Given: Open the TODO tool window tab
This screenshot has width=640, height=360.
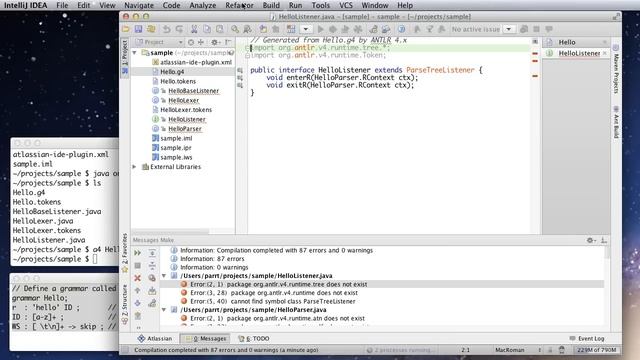Looking at the screenshot, I should tap(253, 338).
